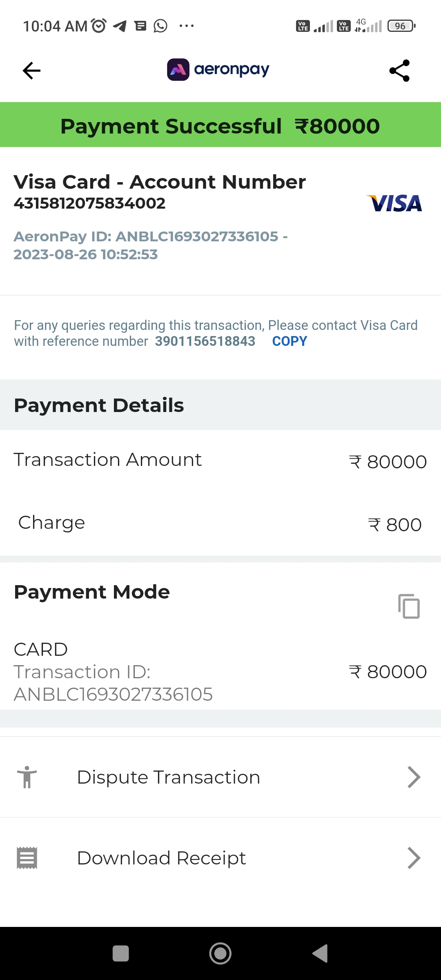Viewport: 441px width, 980px height.
Task: Tap the Visa logo
Action: pyautogui.click(x=394, y=203)
